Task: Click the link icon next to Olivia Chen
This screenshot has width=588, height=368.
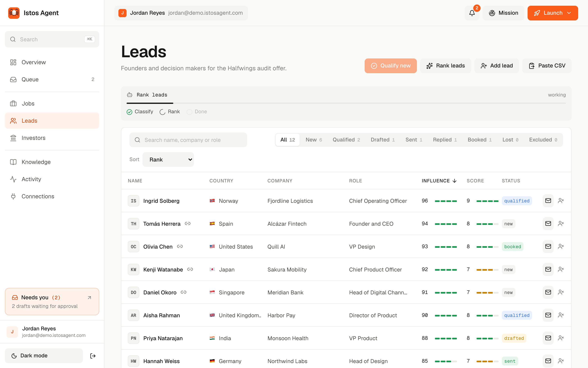Action: [180, 246]
